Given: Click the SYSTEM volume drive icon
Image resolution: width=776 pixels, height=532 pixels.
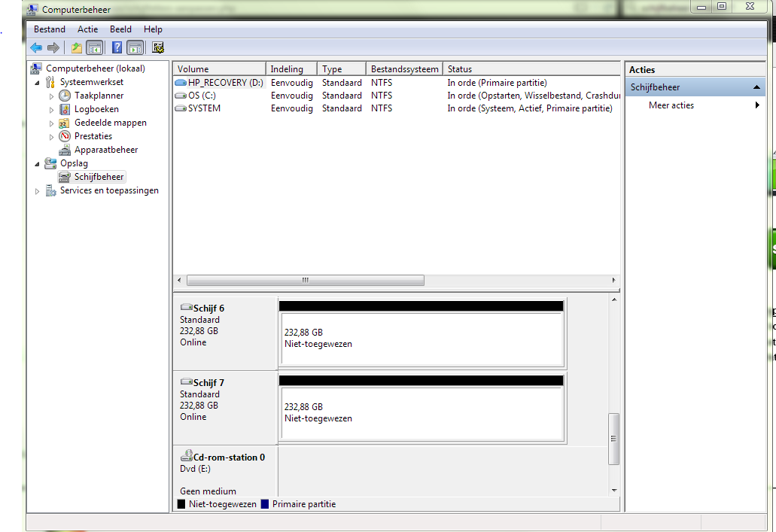Looking at the screenshot, I should coord(181,108).
